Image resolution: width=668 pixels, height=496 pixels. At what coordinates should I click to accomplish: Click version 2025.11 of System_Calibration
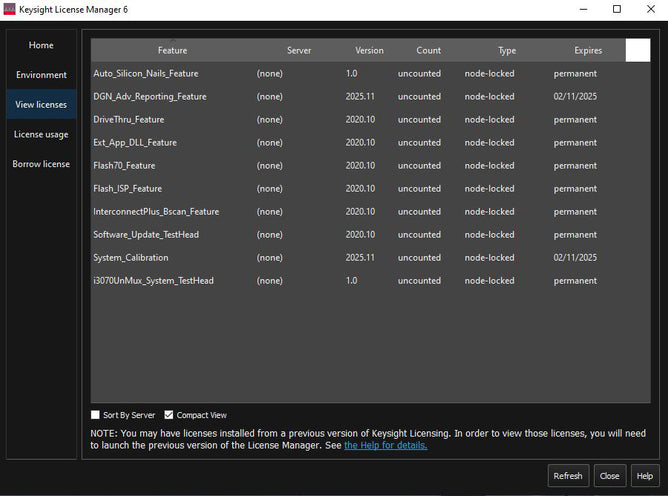pyautogui.click(x=360, y=258)
